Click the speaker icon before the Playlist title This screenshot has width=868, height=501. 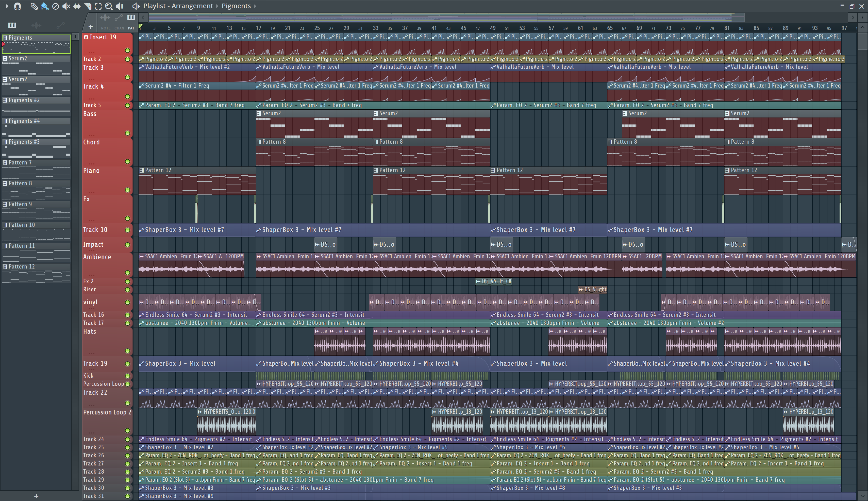point(136,6)
